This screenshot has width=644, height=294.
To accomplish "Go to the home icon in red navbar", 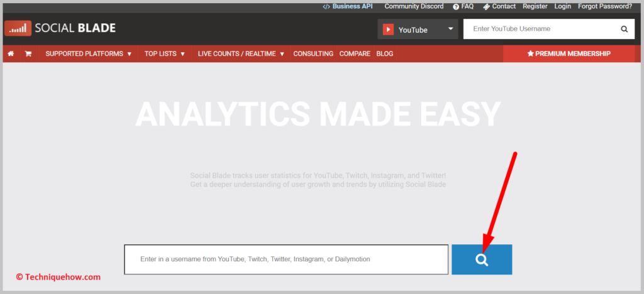I will 11,54.
